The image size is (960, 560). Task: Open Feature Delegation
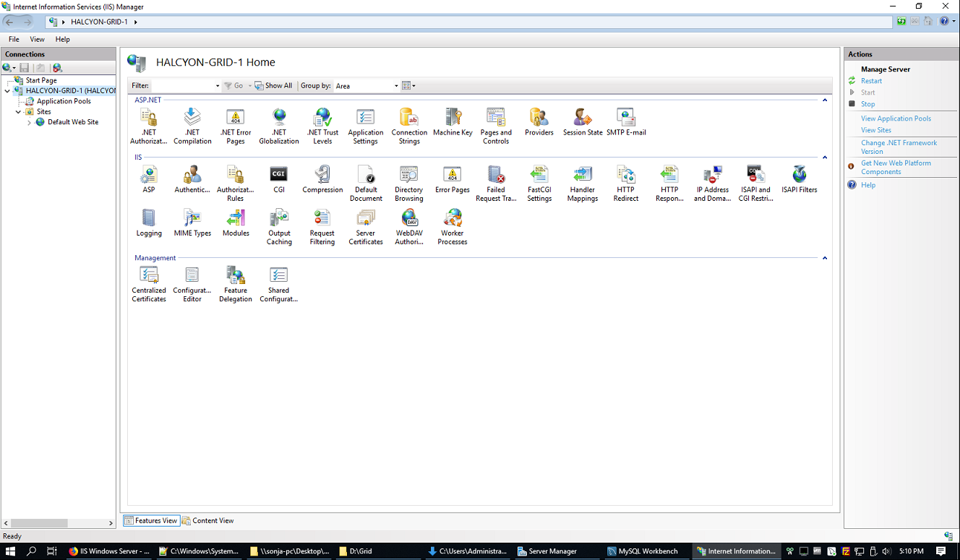click(x=236, y=284)
